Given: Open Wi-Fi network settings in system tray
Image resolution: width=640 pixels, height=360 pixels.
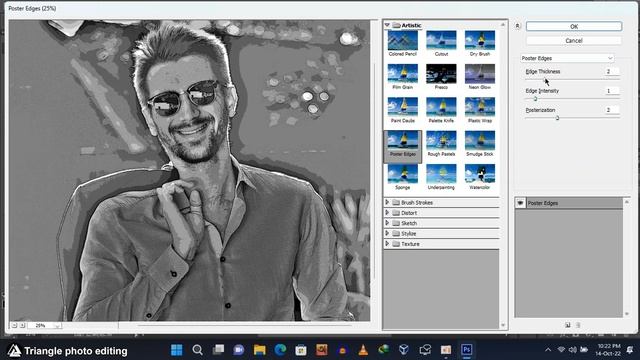Looking at the screenshot, I should click(562, 350).
